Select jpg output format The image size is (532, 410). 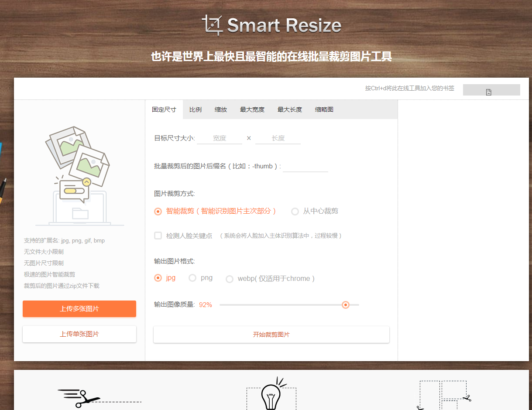[158, 278]
